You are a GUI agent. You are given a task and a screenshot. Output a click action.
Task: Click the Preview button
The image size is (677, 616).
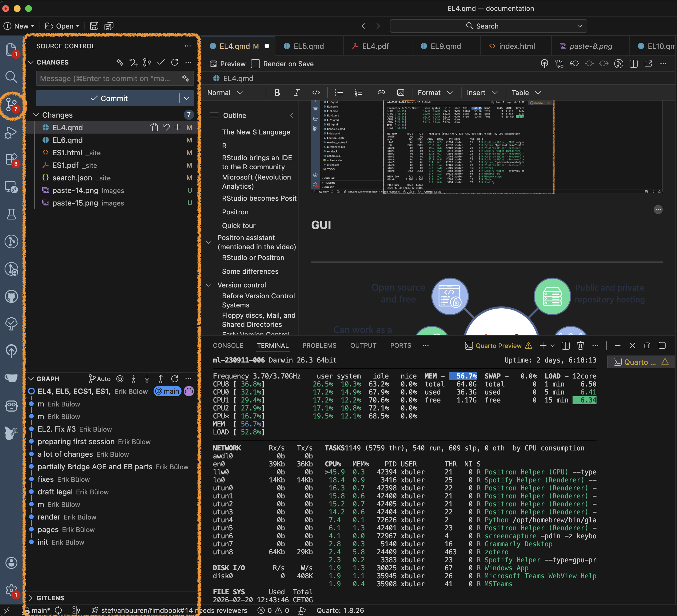point(228,64)
